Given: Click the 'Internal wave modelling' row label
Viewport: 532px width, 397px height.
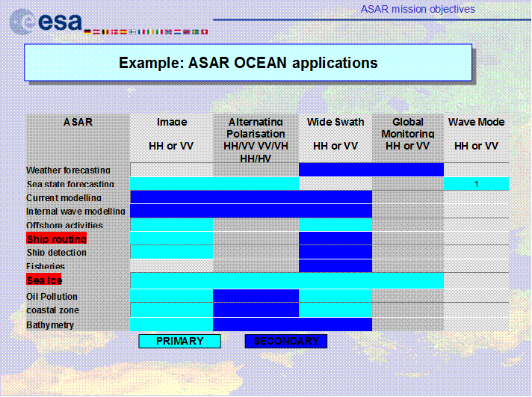Looking at the screenshot, I should pyautogui.click(x=75, y=212).
